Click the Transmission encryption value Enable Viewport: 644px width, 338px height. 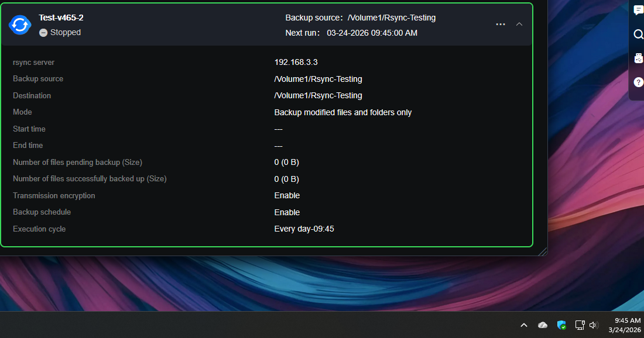coord(287,196)
